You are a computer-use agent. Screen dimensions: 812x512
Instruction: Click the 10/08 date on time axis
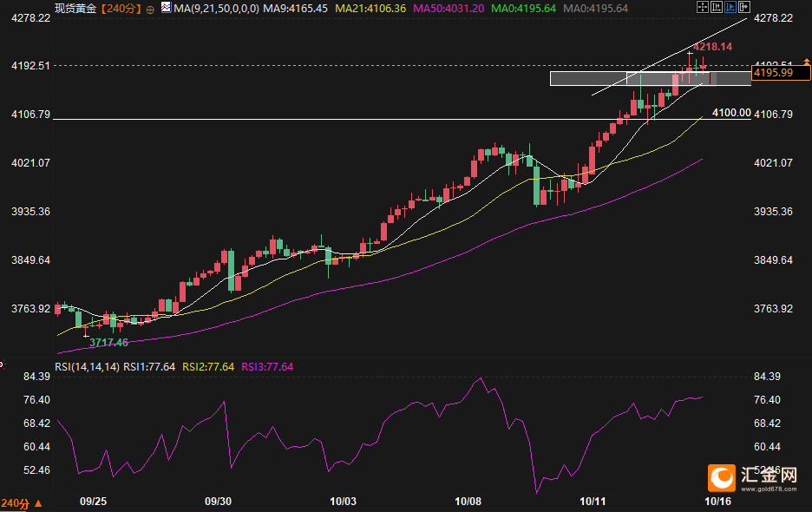click(x=468, y=502)
